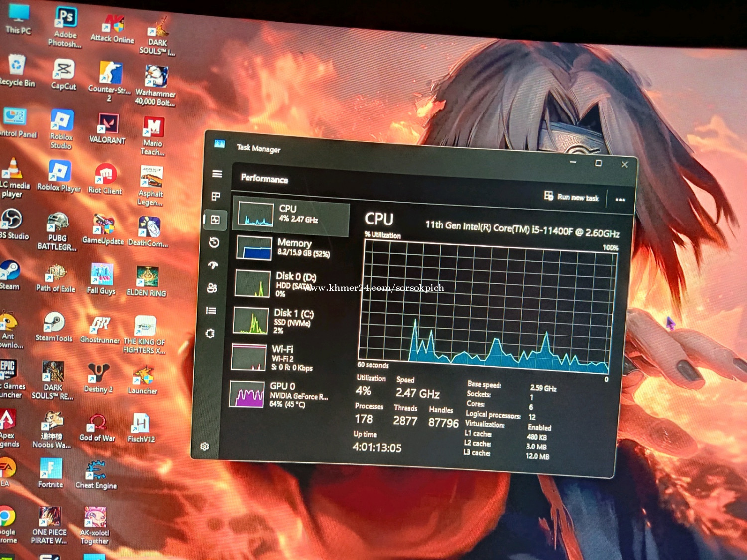Select the Cheat Engine desktop icon
Image resolution: width=747 pixels, height=560 pixels.
coord(96,475)
